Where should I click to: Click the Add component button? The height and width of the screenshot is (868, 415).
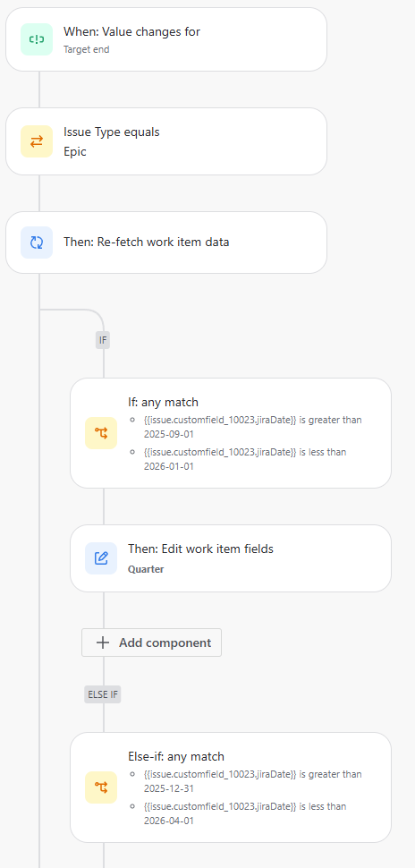tap(152, 642)
